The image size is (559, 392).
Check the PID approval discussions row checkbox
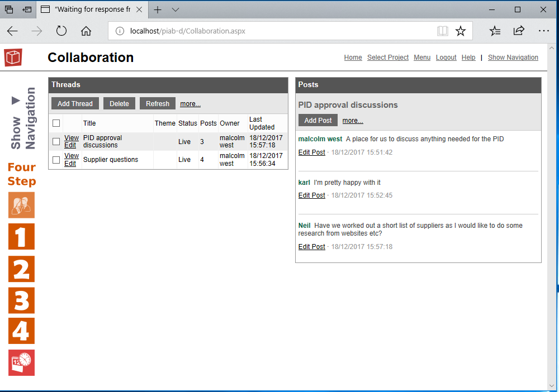point(56,142)
